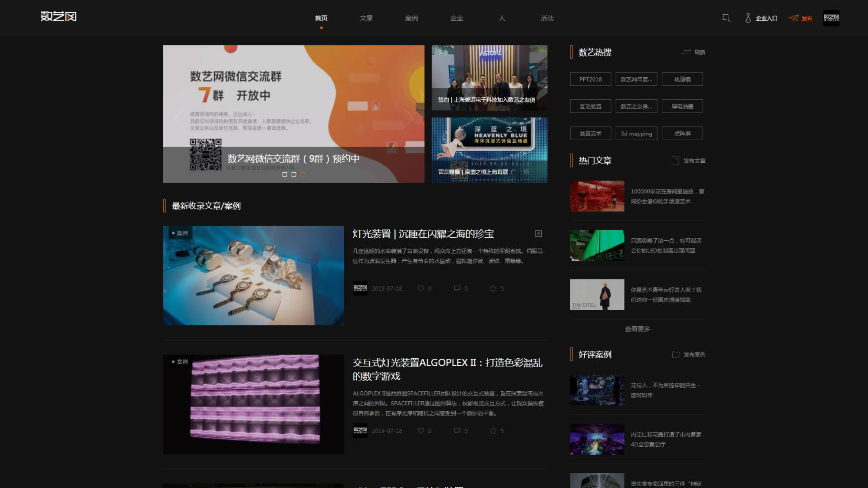The width and height of the screenshot is (868, 488).
Task: Click 查看更多 under hot articles
Action: point(637,329)
